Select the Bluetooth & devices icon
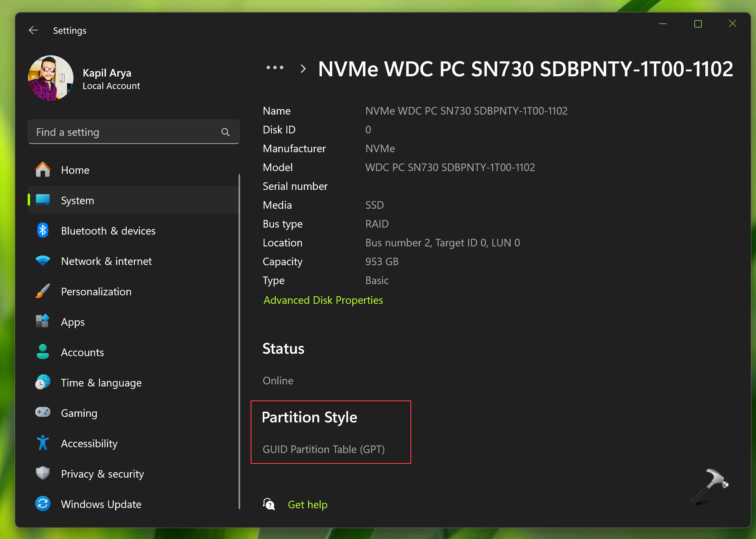This screenshot has width=756, height=539. click(x=43, y=231)
